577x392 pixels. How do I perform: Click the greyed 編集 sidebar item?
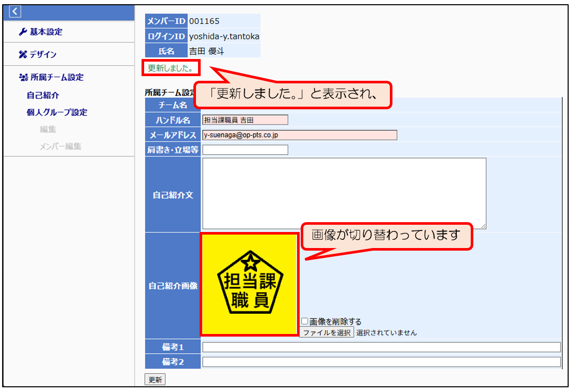click(48, 129)
